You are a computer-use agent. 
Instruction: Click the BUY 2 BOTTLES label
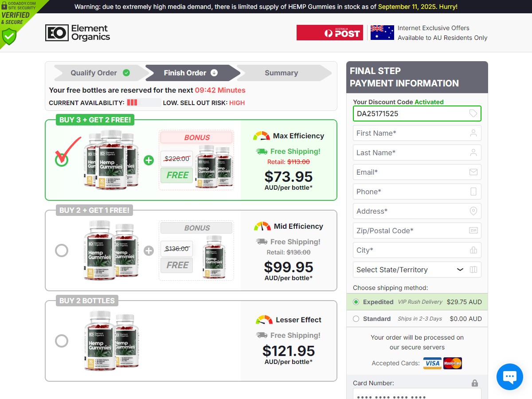click(87, 301)
